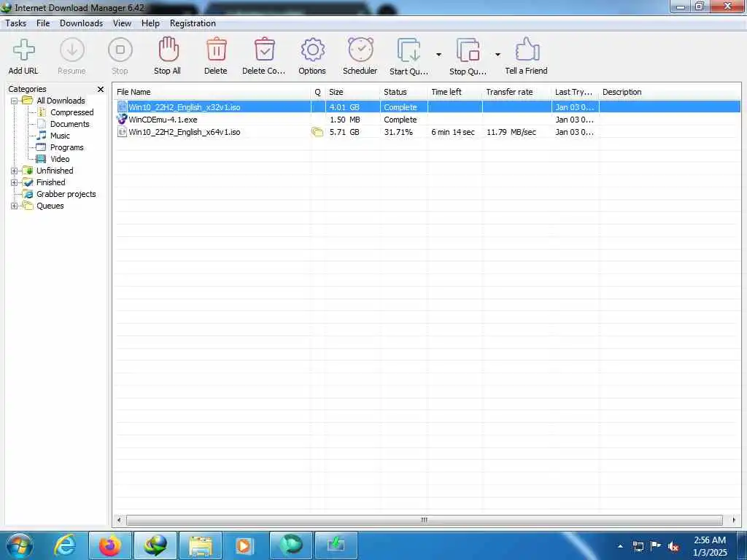This screenshot has width=747, height=560.
Task: Select the Compressed category
Action: [72, 112]
